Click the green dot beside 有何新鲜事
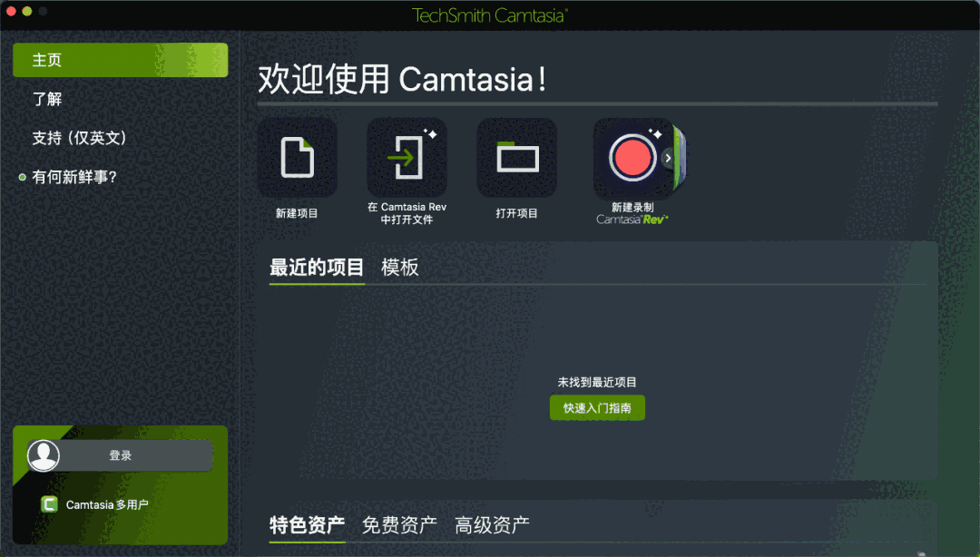 [23, 178]
